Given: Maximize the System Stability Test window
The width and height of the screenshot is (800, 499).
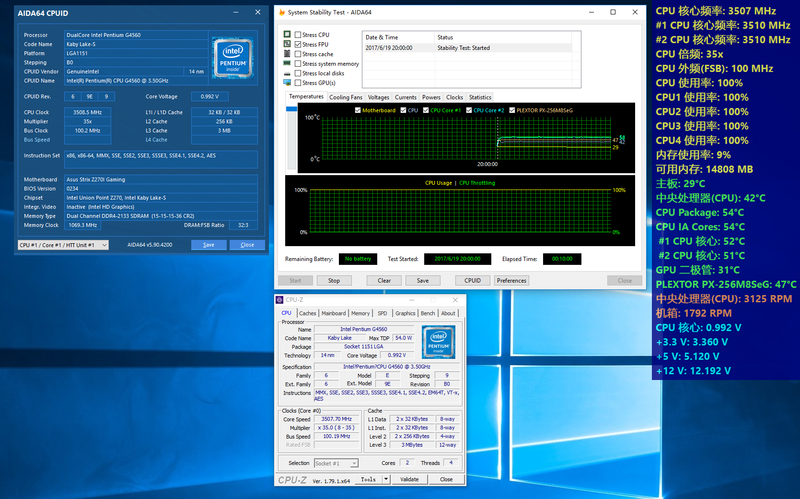Looking at the screenshot, I should pos(613,12).
